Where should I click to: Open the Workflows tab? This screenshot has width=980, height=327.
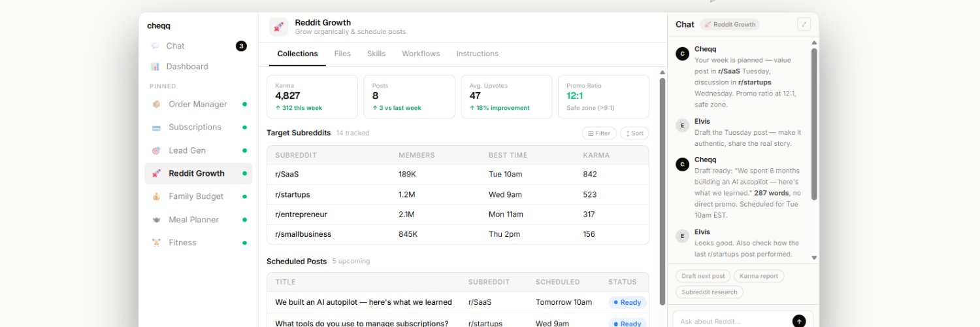pyautogui.click(x=421, y=54)
